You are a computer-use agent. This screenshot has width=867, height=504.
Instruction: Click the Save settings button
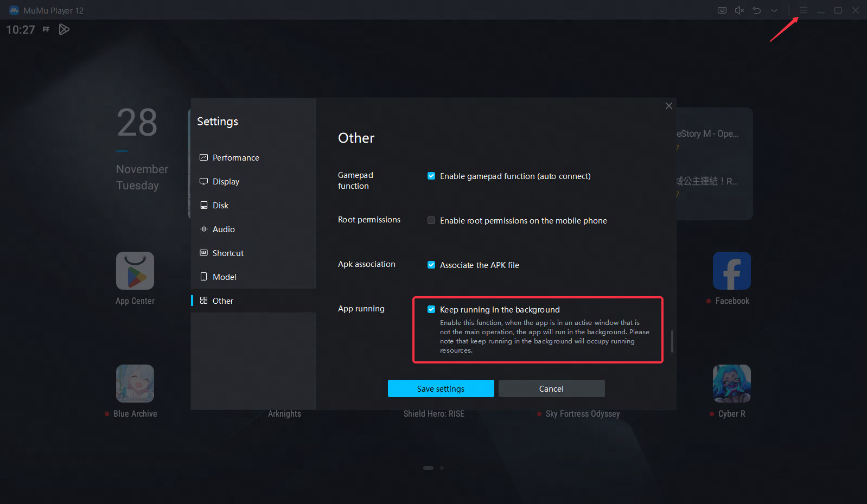[441, 388]
